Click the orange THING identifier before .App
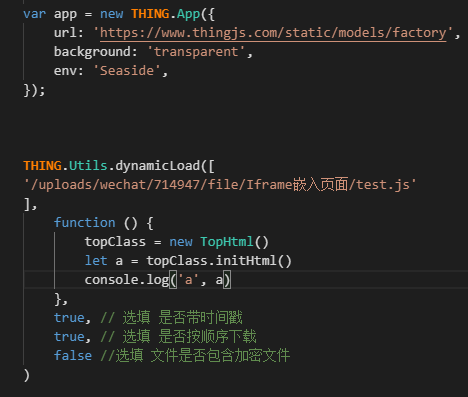Screen dimensions: 468x397 tap(150, 14)
